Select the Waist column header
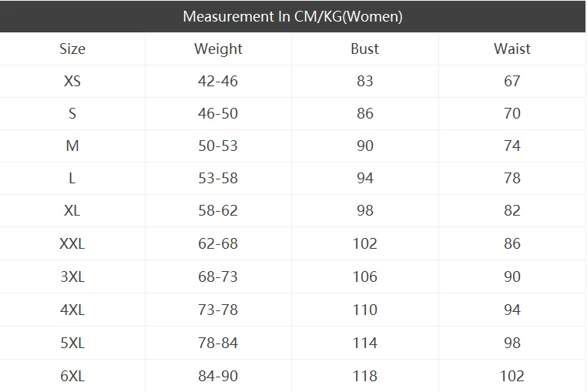The height and width of the screenshot is (392, 587). tap(512, 49)
